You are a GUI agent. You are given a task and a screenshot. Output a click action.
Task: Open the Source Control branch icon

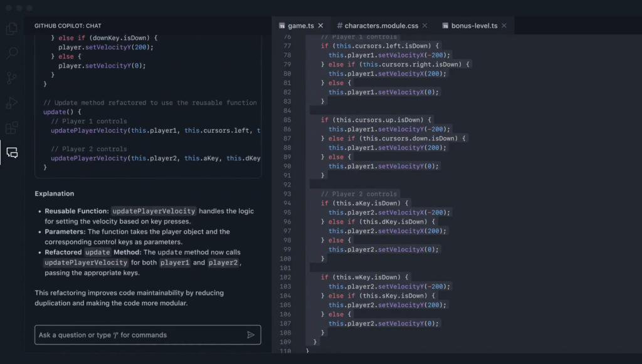tap(12, 78)
